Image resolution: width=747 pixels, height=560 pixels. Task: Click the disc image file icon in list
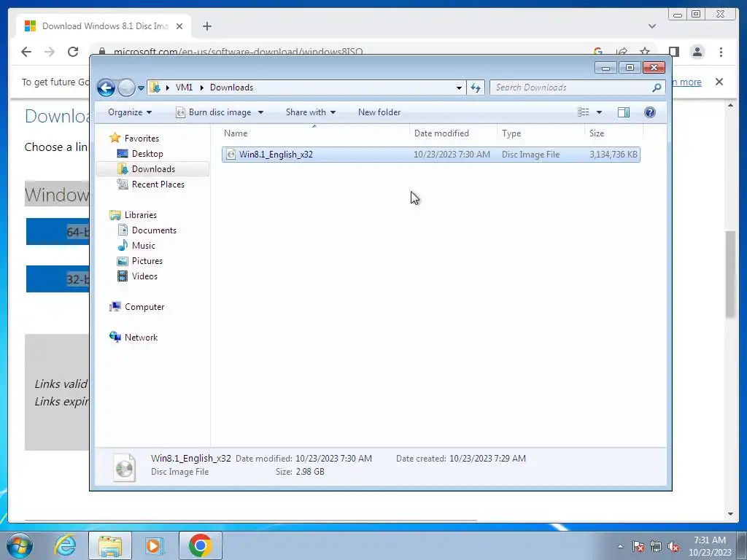[x=231, y=155]
